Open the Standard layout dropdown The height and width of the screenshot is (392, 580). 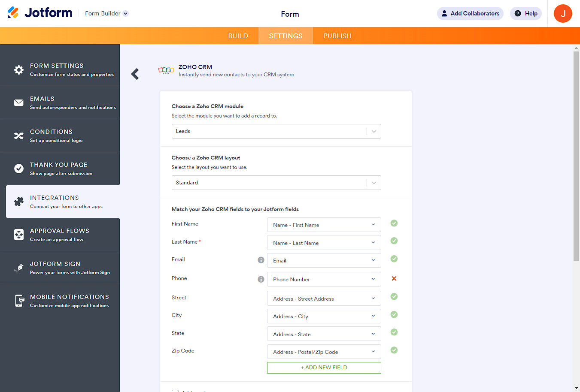(x=276, y=183)
